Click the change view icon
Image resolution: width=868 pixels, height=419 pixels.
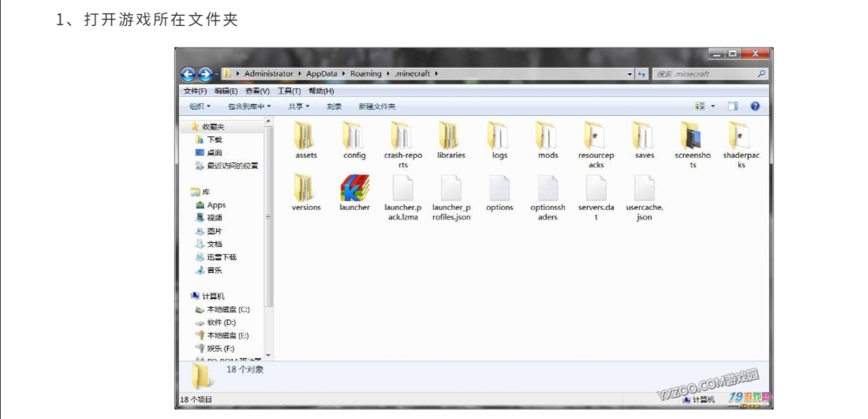pyautogui.click(x=700, y=107)
